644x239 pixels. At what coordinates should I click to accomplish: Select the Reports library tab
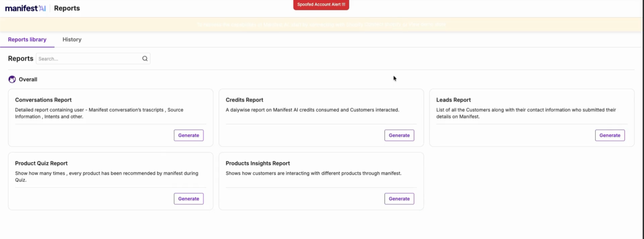pos(27,39)
